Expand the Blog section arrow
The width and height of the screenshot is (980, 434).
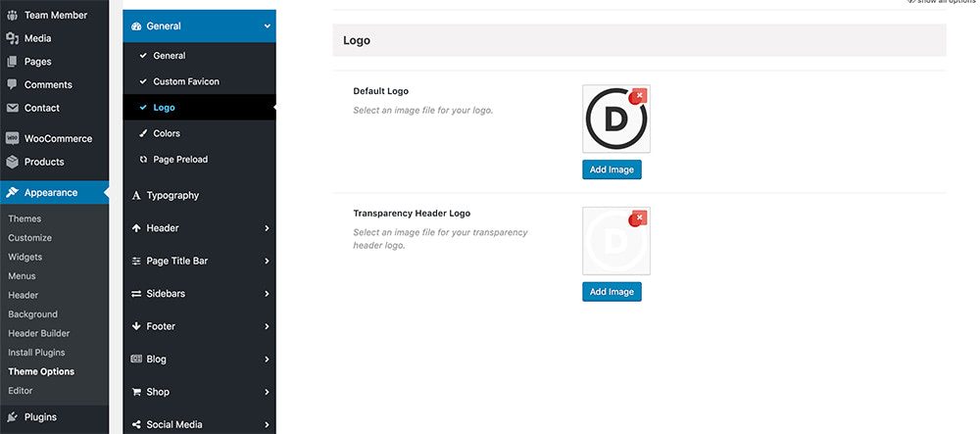(267, 360)
